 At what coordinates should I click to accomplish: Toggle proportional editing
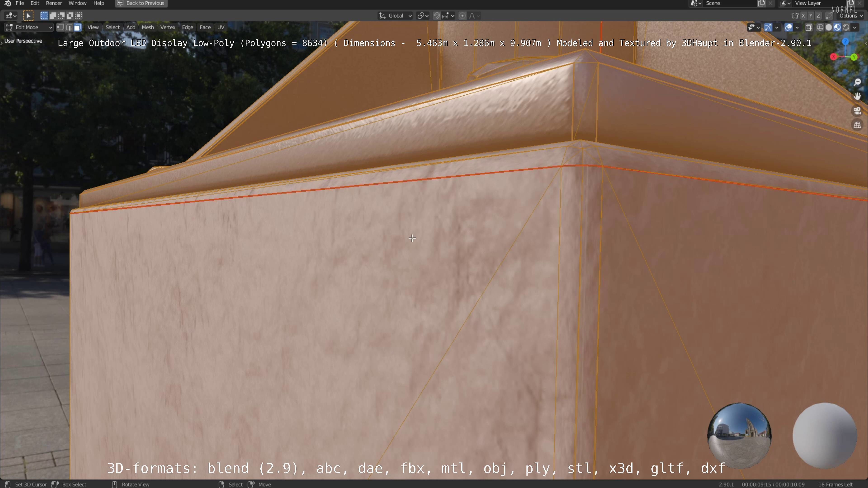(463, 16)
